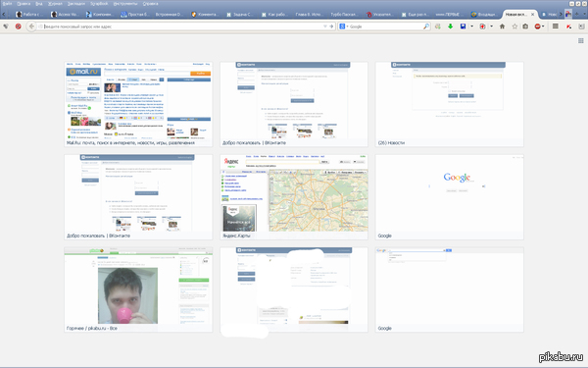588x368 pixels.
Task: Click the first icon left of the address bar
Action: 6,26
